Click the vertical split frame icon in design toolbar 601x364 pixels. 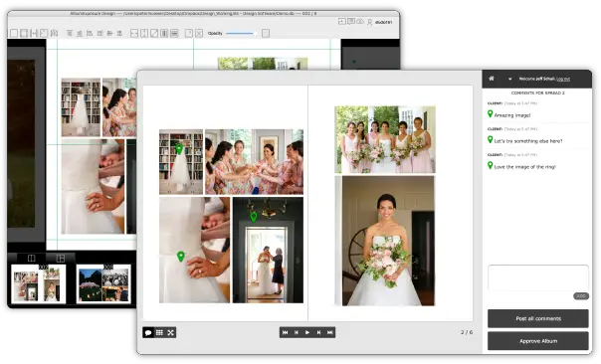[144, 34]
